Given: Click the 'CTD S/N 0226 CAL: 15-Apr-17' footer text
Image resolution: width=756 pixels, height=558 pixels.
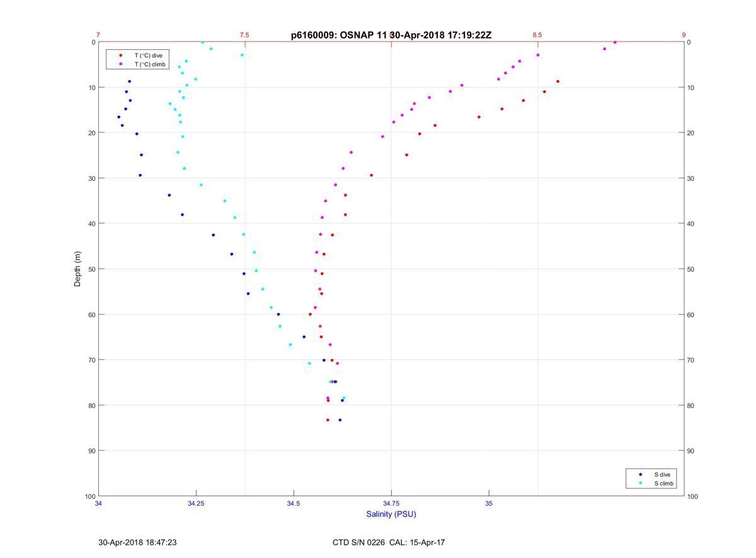Looking at the screenshot, I should [389, 542].
